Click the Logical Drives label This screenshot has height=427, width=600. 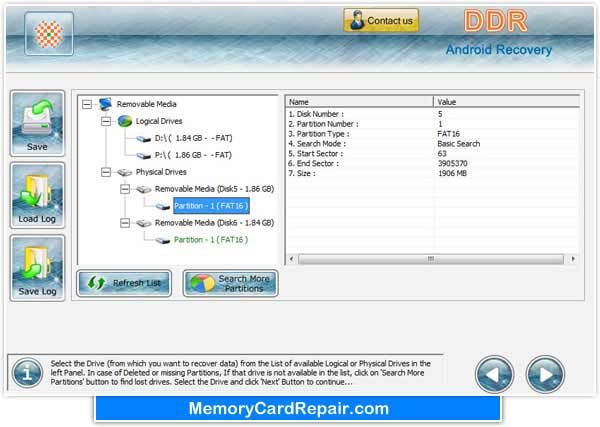159,121
